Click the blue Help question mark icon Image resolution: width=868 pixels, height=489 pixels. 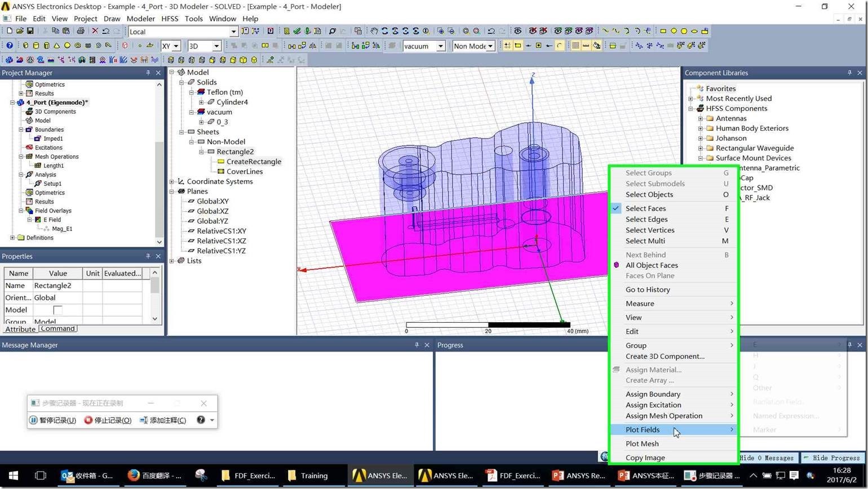[10, 46]
